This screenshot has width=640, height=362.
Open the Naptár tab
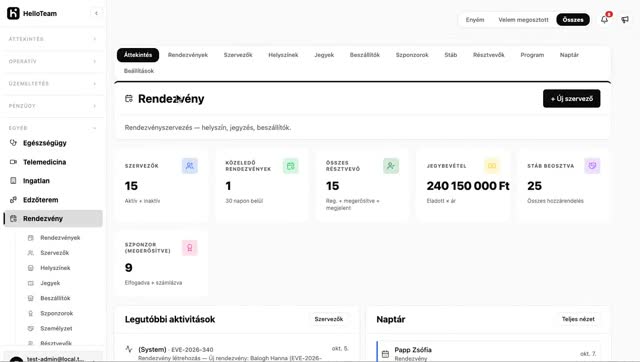point(569,55)
